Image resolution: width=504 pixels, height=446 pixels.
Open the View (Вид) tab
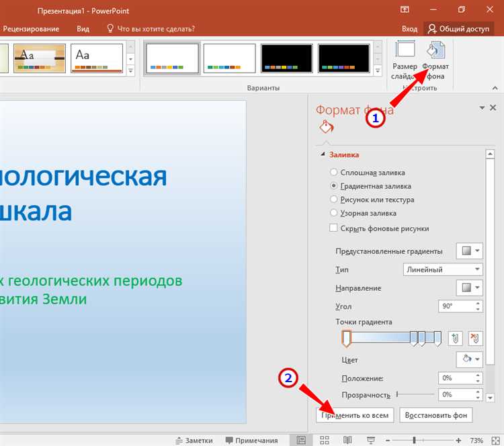coord(83,29)
